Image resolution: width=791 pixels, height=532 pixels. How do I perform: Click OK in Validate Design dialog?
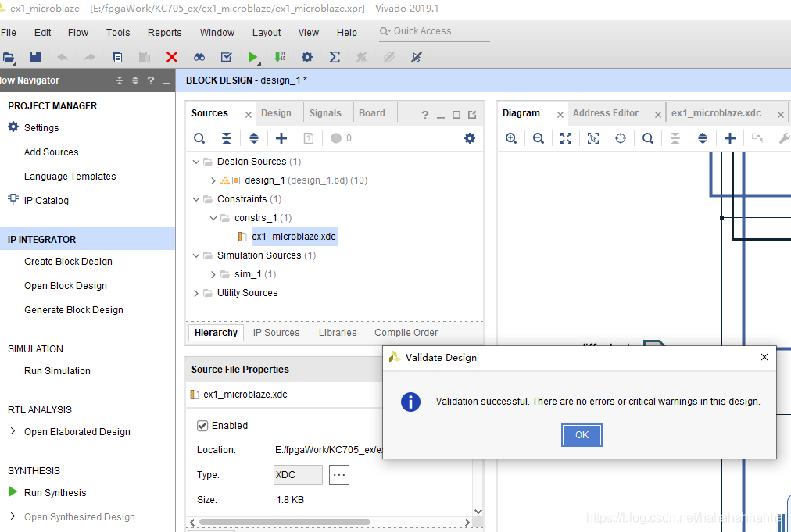[x=582, y=434]
